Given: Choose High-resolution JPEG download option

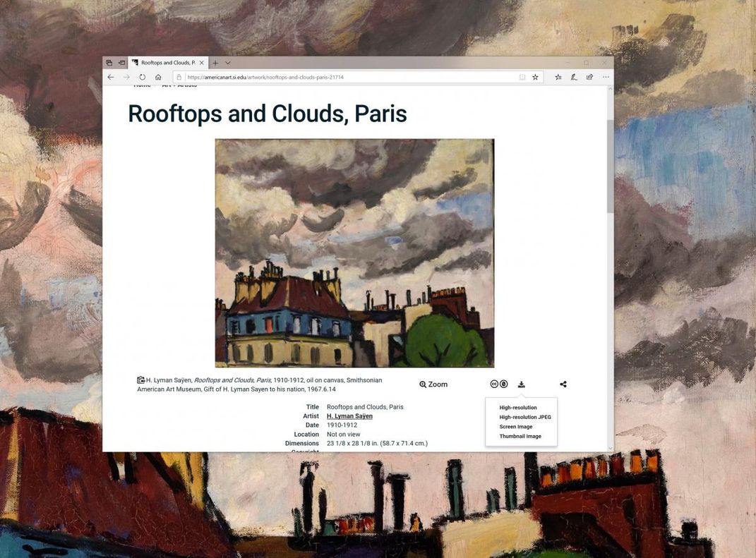Looking at the screenshot, I should point(525,418).
